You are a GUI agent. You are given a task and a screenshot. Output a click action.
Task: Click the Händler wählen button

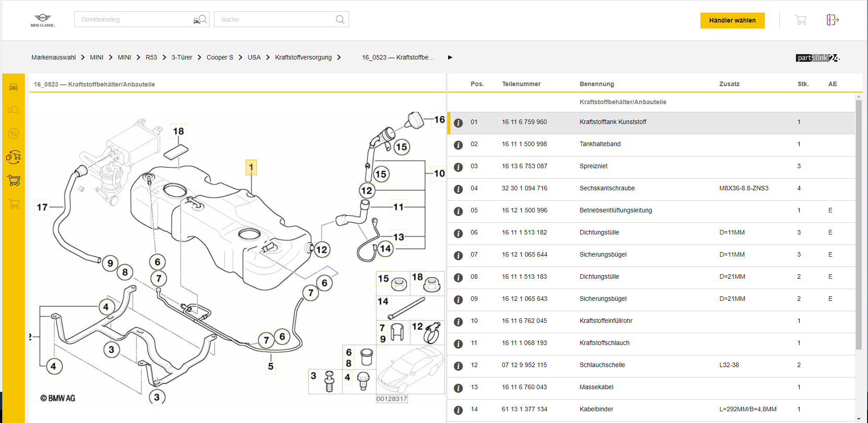click(x=732, y=20)
